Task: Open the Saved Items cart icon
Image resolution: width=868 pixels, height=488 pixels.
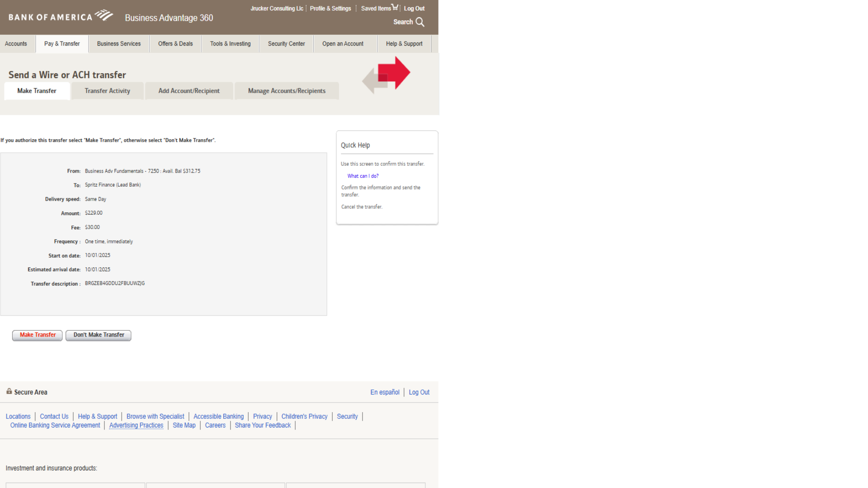Action: (x=395, y=7)
